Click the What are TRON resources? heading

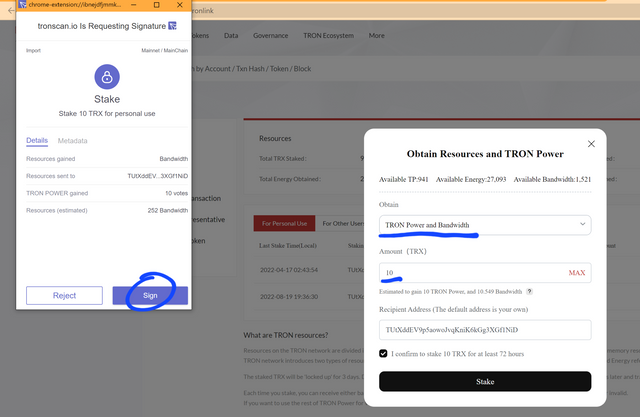[286, 335]
